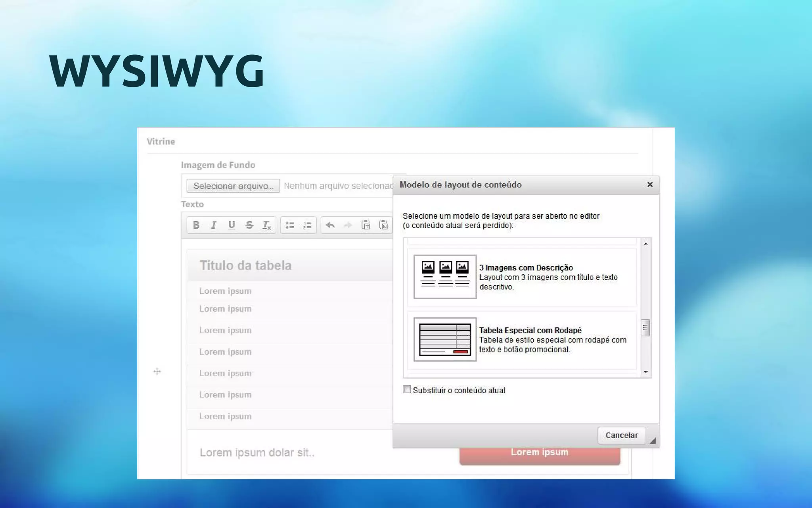812x508 pixels.
Task: Click the remove formatting icon
Action: [267, 225]
